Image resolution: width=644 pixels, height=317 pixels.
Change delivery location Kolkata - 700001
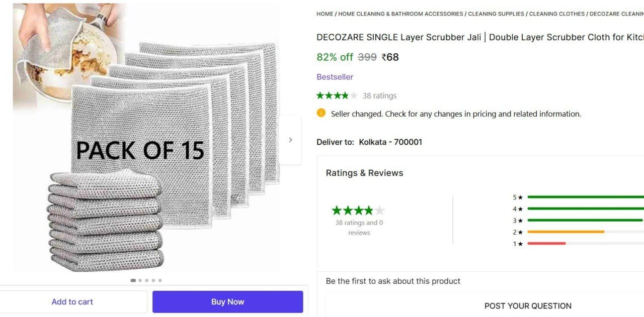coord(390,142)
